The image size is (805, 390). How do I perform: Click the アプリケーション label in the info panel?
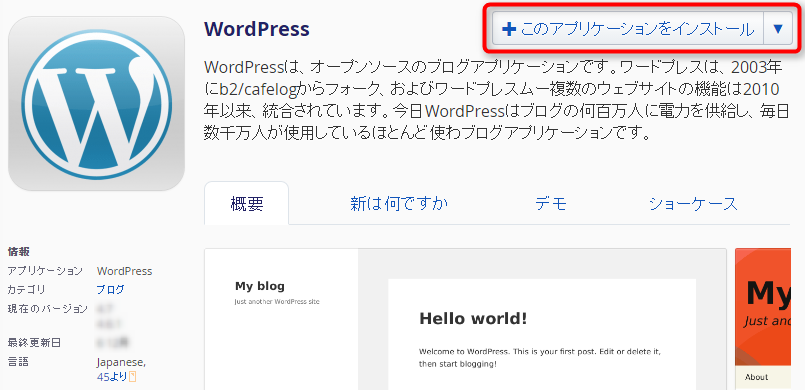click(45, 270)
